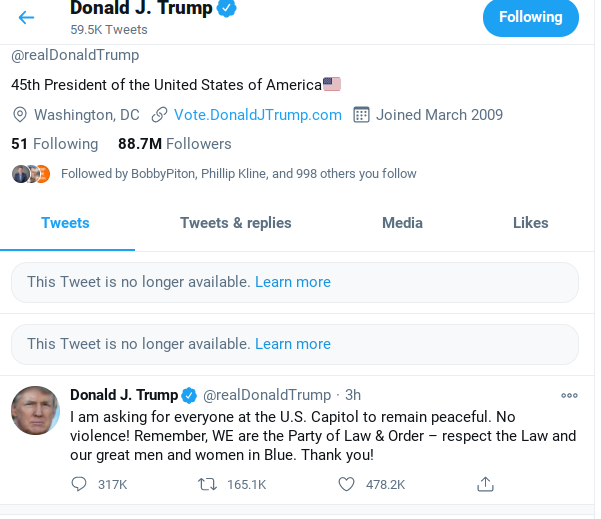Open the Vote.DonaldJTrump.com link

pos(258,115)
